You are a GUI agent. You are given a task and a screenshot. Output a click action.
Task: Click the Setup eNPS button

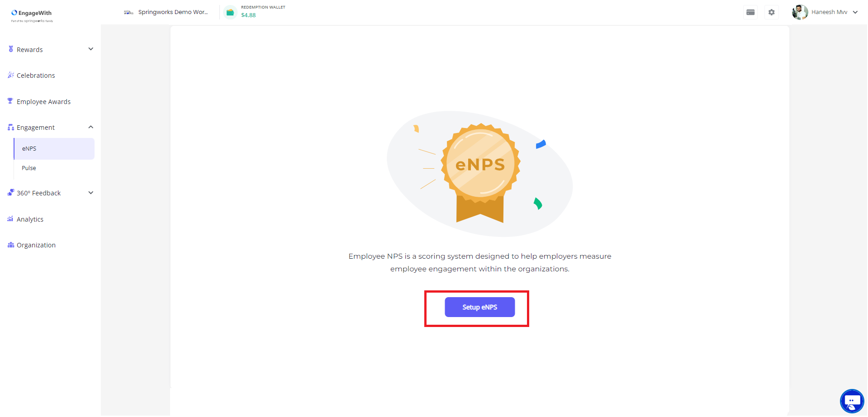click(479, 308)
